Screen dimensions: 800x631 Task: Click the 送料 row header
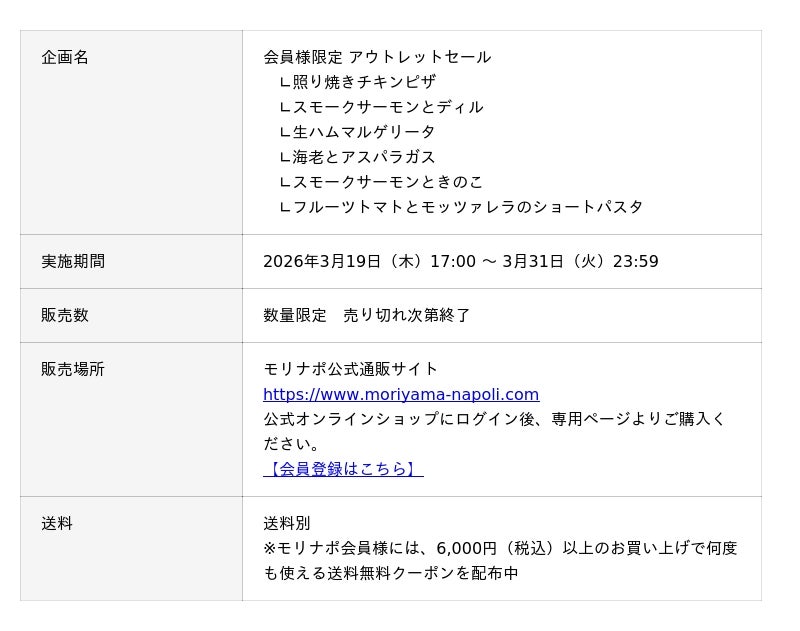click(57, 523)
